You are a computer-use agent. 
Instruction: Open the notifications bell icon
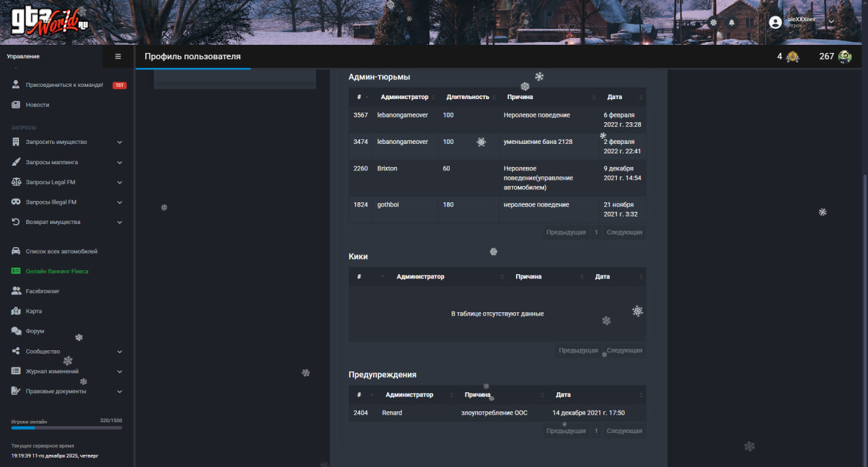(732, 22)
